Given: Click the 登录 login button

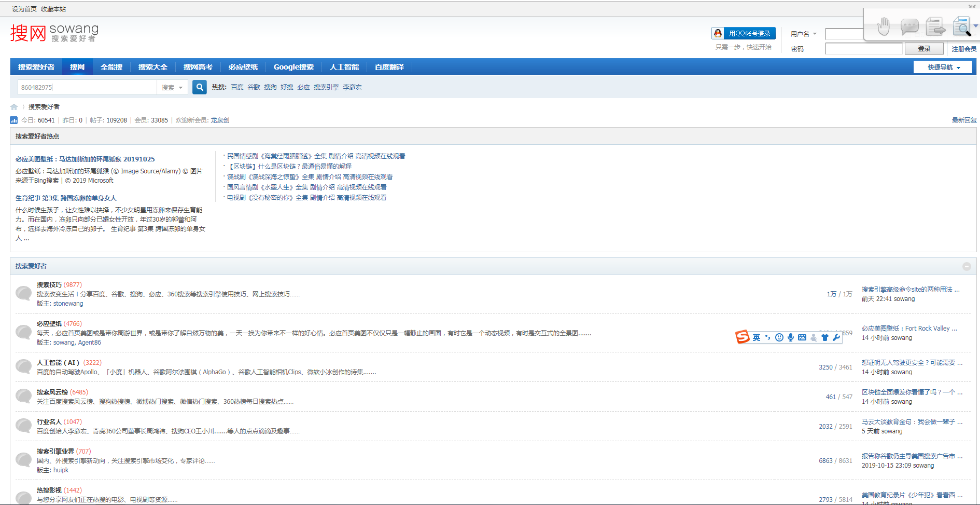Looking at the screenshot, I should coord(924,49).
